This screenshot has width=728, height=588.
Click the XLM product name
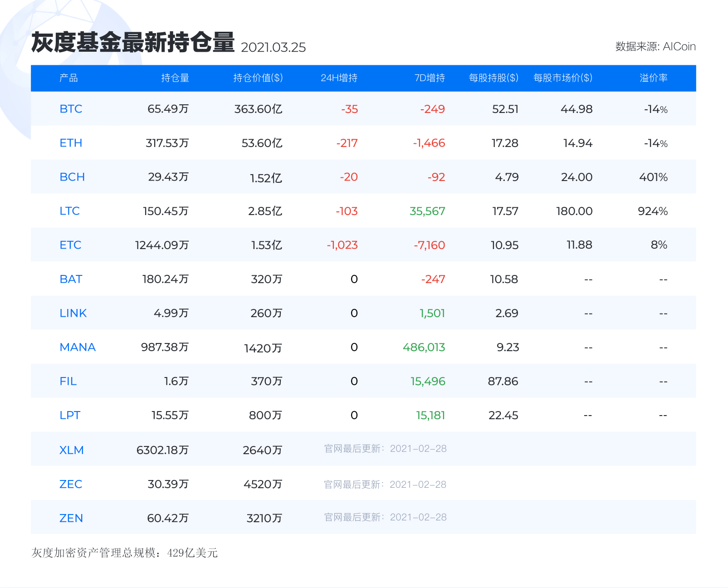(72, 450)
